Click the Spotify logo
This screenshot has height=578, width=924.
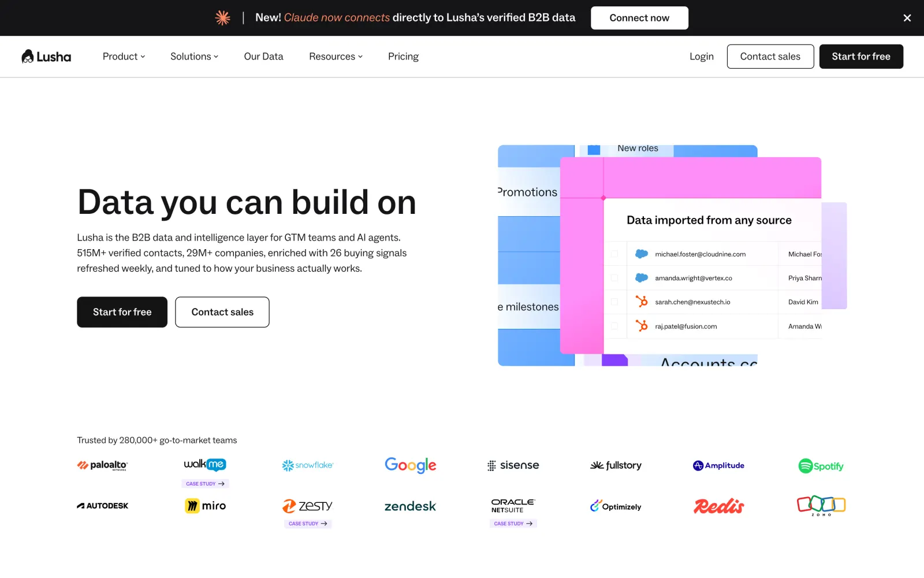[821, 466]
